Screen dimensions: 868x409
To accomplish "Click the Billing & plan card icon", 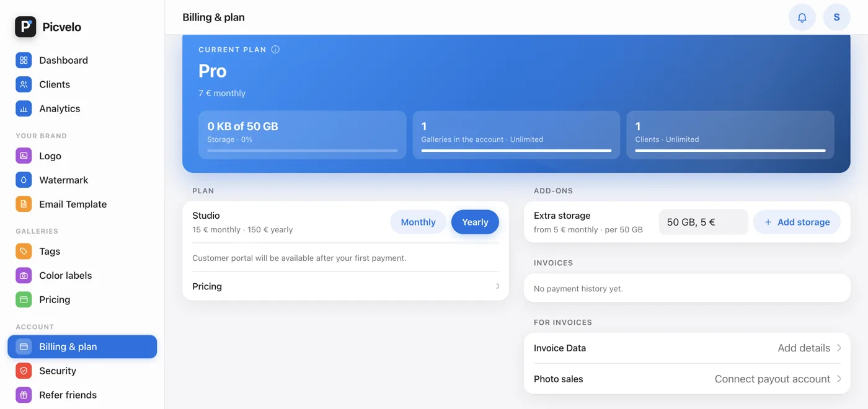I will (x=24, y=346).
